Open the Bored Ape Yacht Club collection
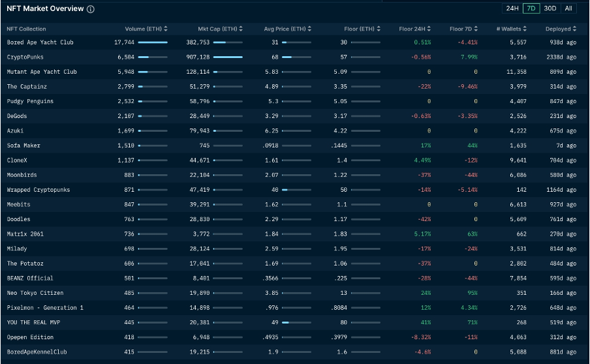590x364 pixels. coord(40,42)
